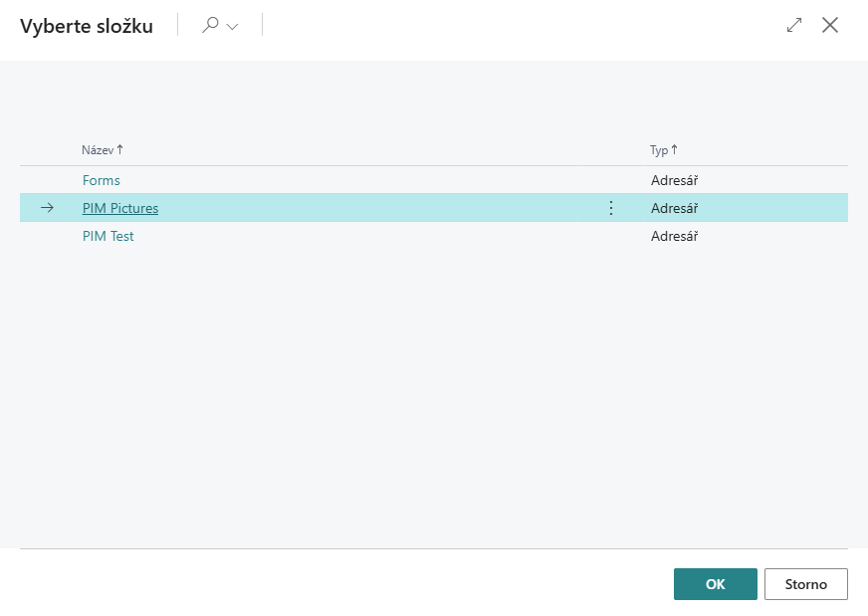Select the Adresář cell in PIM Pictures row
This screenshot has width=868, height=616.
[674, 208]
